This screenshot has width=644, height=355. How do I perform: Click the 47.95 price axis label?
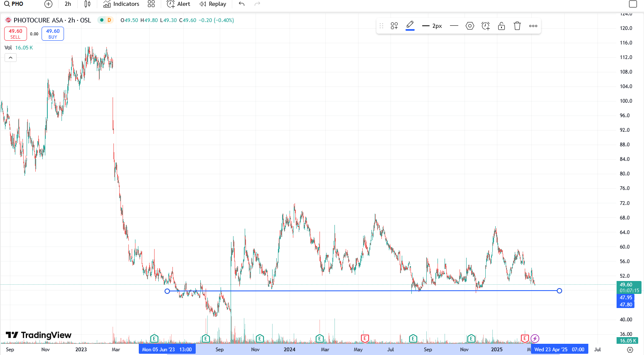click(x=625, y=298)
